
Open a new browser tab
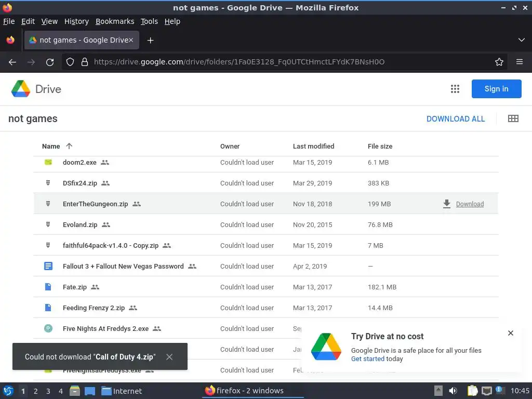point(150,41)
